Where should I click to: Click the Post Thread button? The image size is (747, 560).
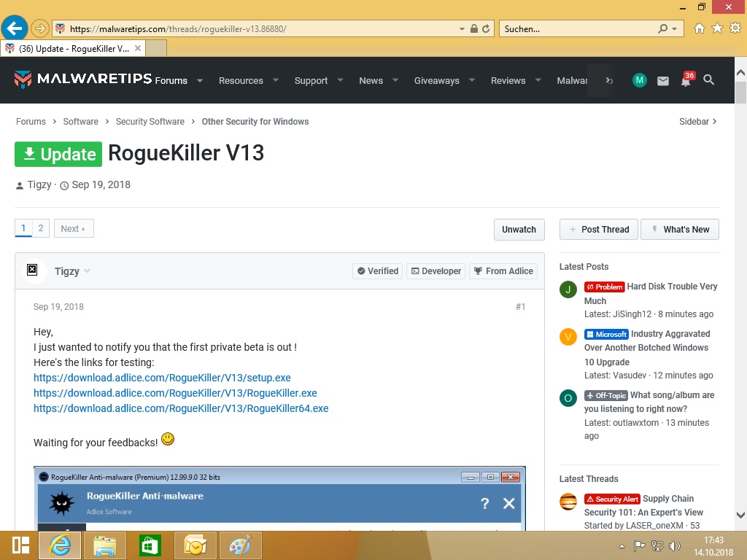pos(599,230)
